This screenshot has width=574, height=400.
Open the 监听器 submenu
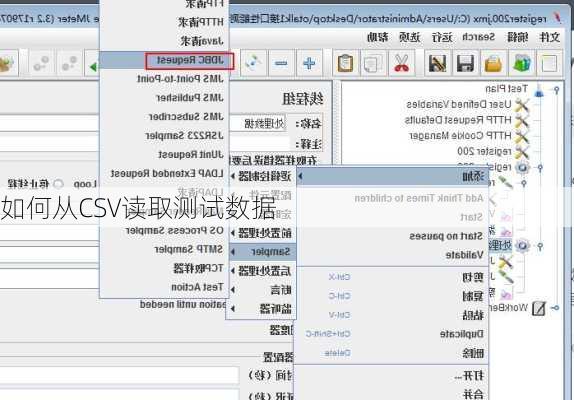pyautogui.click(x=261, y=309)
